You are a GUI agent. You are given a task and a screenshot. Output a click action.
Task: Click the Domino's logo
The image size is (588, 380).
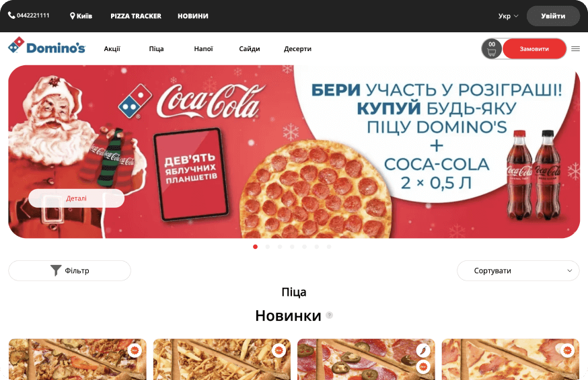click(47, 46)
